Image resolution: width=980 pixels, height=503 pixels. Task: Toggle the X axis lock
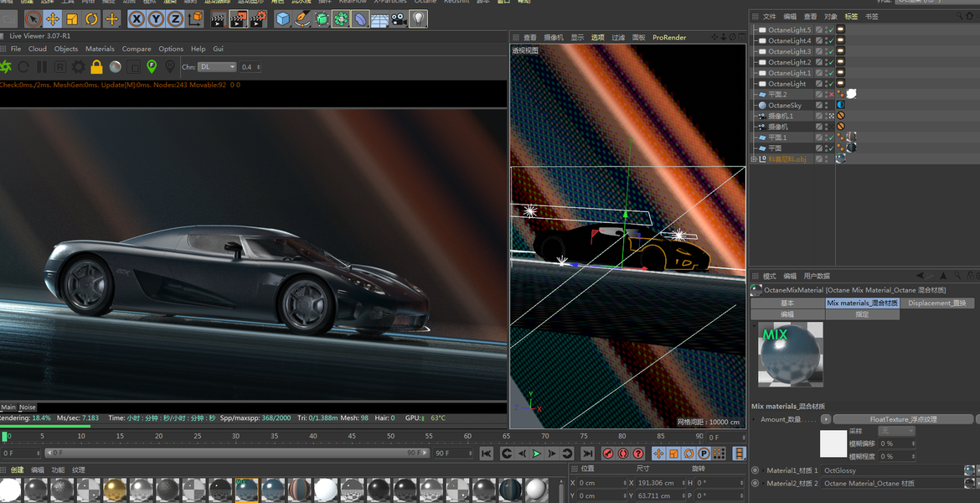136,18
